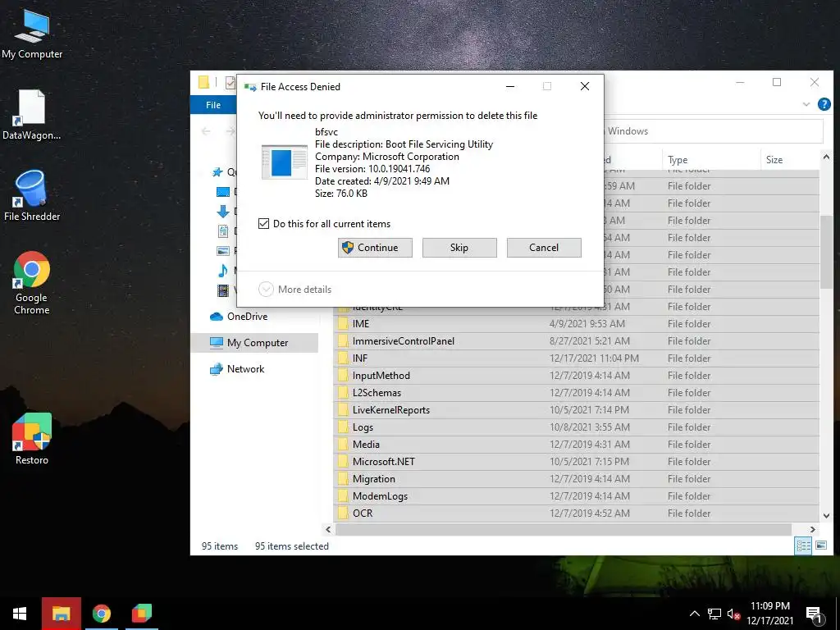
Task: Sort by the Size column header
Action: click(x=789, y=160)
